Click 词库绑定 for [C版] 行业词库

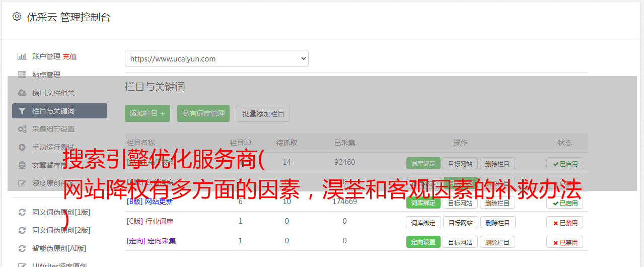tap(423, 222)
